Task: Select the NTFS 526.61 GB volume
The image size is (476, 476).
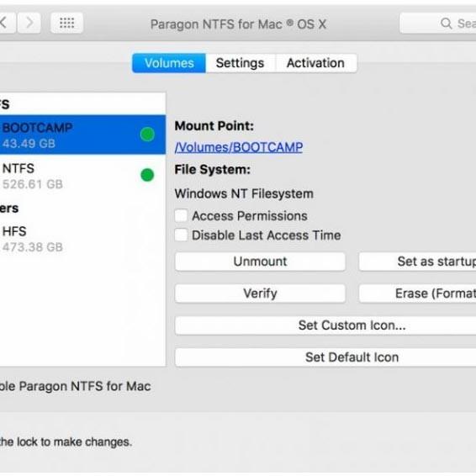Action: (x=83, y=176)
